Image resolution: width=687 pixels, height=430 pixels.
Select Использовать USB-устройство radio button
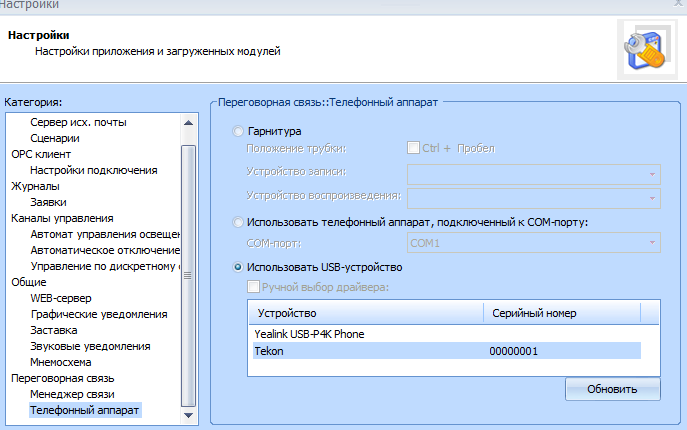click(237, 268)
